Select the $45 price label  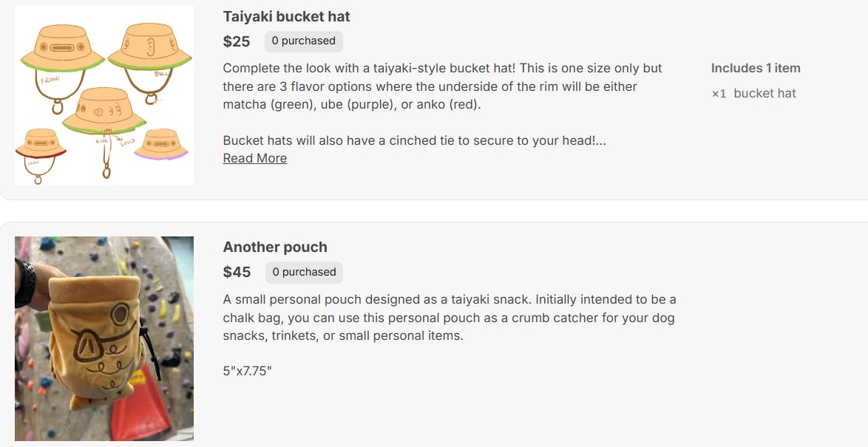coord(237,272)
